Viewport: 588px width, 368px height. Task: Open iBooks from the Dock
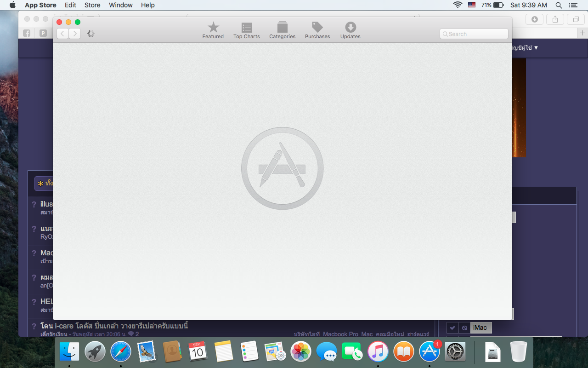[404, 352]
